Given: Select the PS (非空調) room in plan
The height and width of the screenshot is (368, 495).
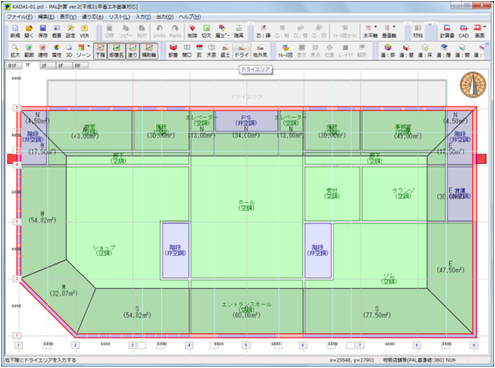Looking at the screenshot, I should tap(246, 120).
